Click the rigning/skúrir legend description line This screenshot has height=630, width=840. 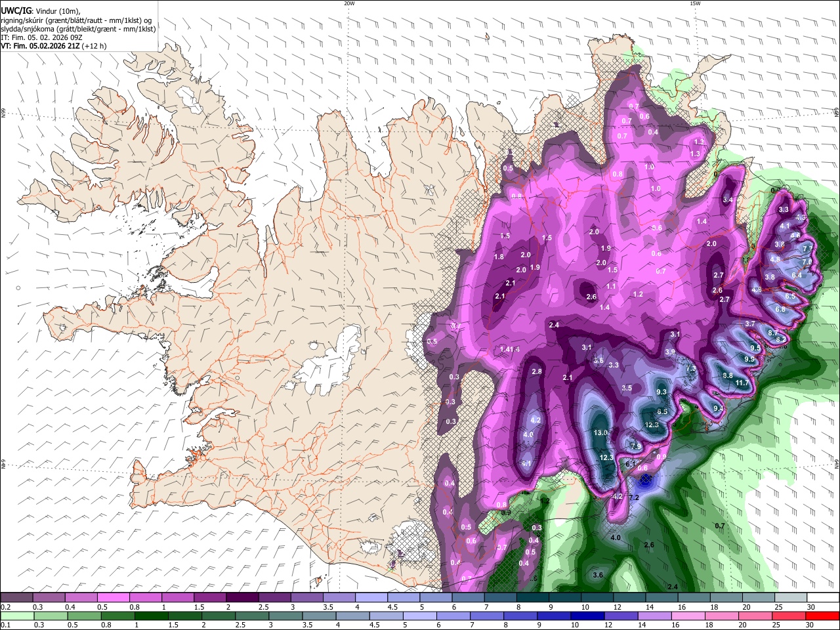pos(76,20)
